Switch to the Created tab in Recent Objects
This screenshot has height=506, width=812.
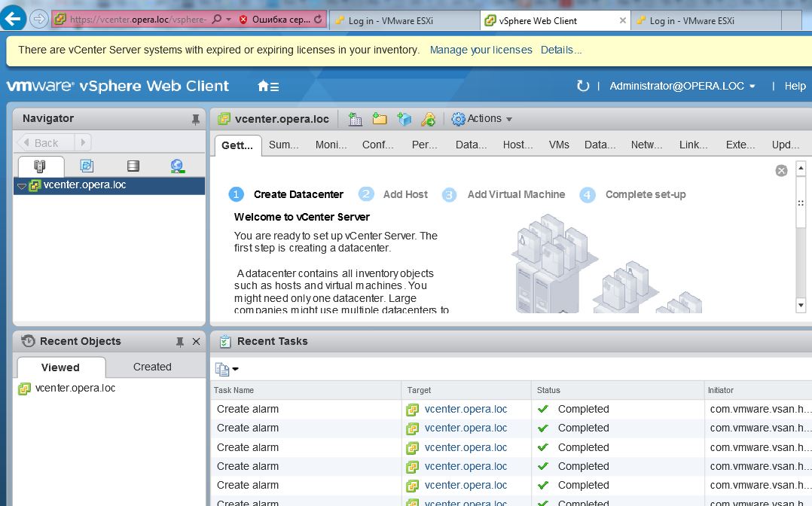coord(152,367)
